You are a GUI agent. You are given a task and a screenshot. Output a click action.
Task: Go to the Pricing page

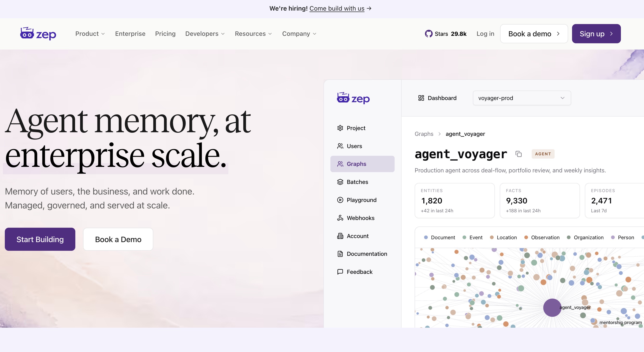(x=165, y=34)
